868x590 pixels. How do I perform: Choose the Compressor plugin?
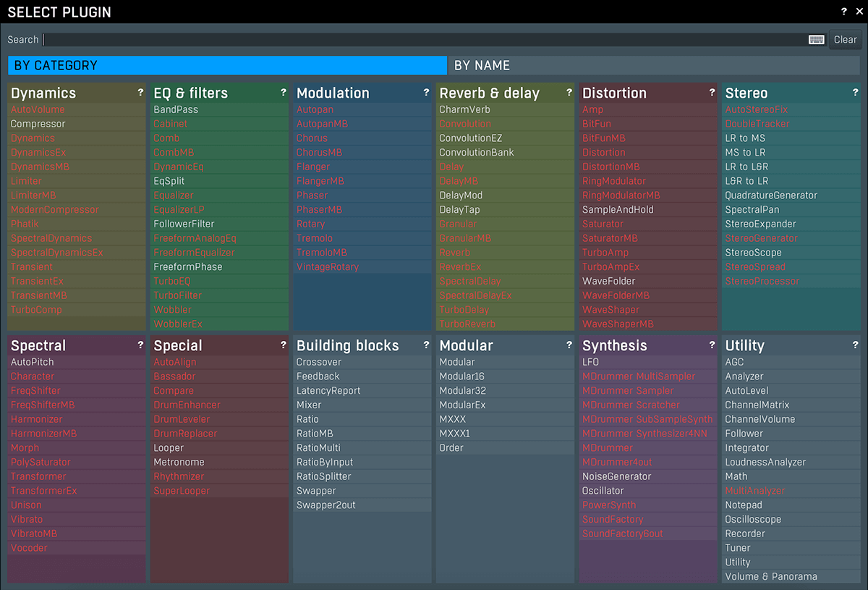[38, 124]
